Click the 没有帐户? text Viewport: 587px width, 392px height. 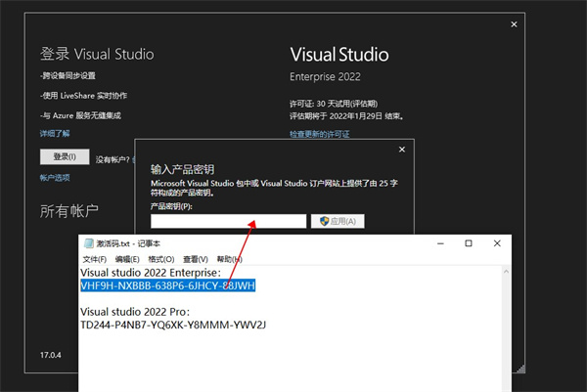click(x=113, y=159)
